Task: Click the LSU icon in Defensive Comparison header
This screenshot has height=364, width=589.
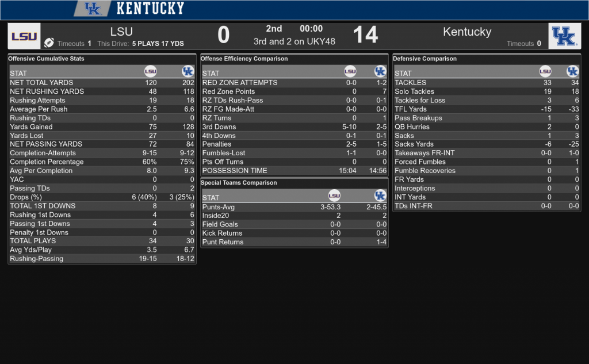Action: coord(545,71)
